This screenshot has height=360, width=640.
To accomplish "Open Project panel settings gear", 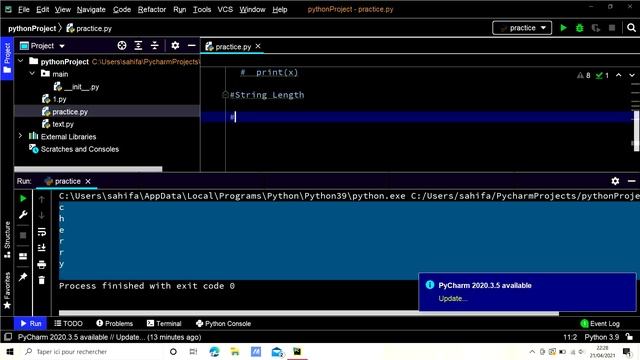I will (x=175, y=46).
